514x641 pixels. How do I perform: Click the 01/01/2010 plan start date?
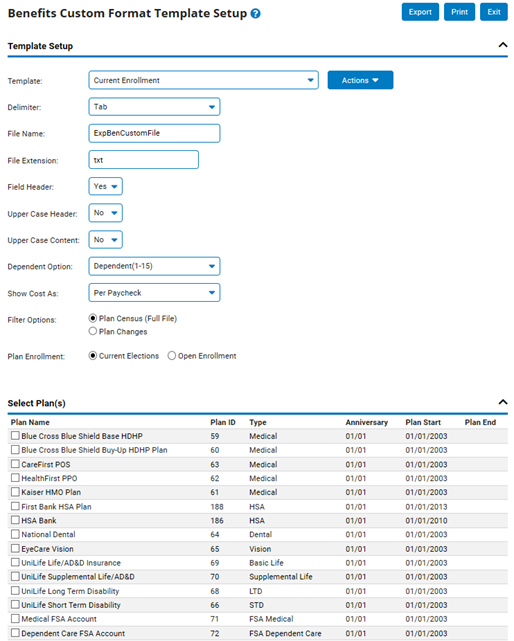tap(426, 520)
